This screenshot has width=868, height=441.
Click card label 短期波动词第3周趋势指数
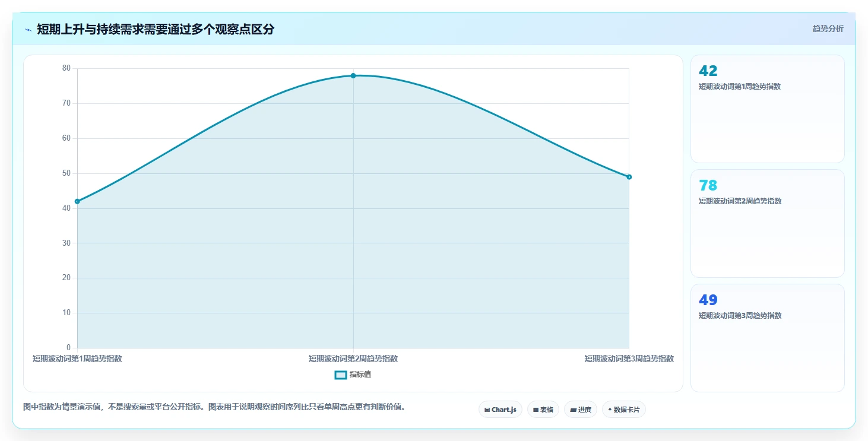coord(740,316)
